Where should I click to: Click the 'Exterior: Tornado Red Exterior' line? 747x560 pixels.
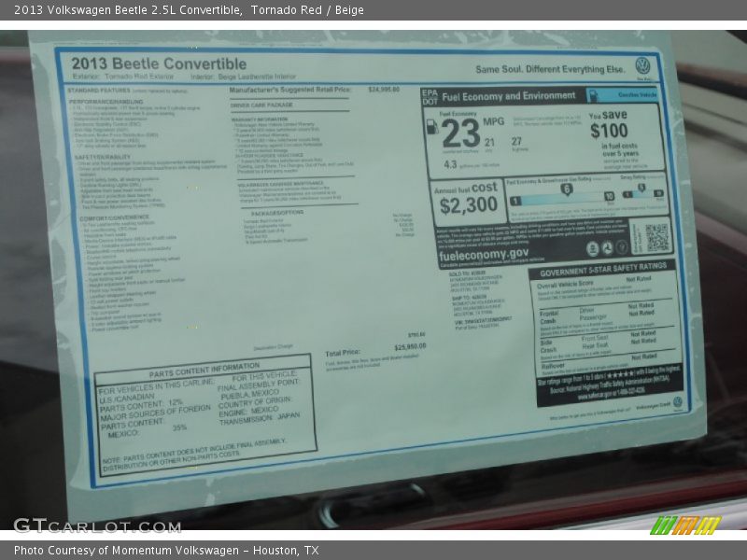coord(123,77)
